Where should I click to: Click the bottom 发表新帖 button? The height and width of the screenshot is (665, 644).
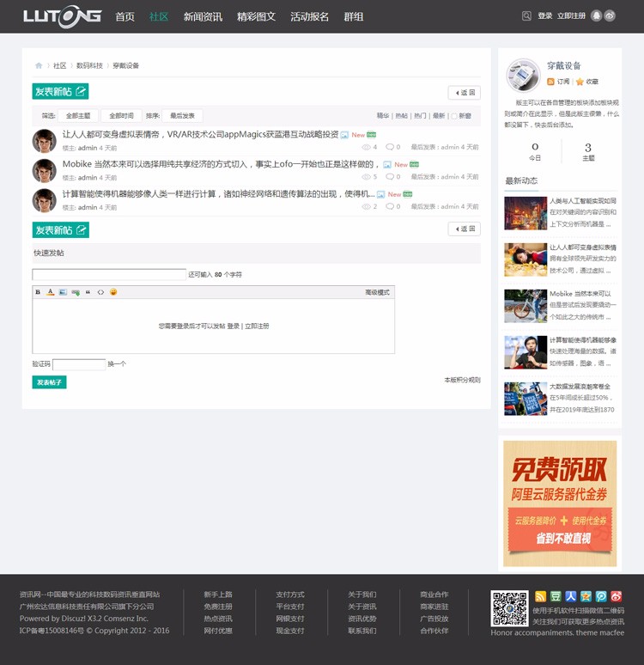(x=61, y=230)
